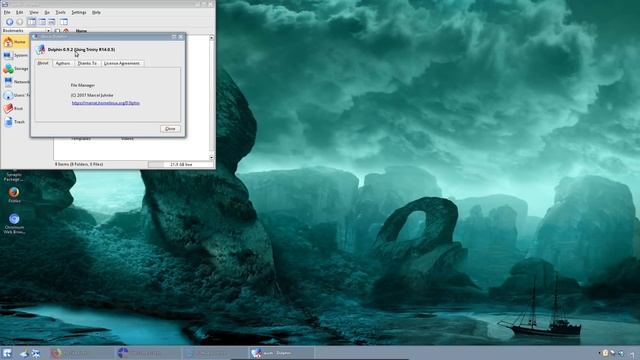
Task: Open Network bookmark in the Dolphin sidebar
Action: point(15,82)
